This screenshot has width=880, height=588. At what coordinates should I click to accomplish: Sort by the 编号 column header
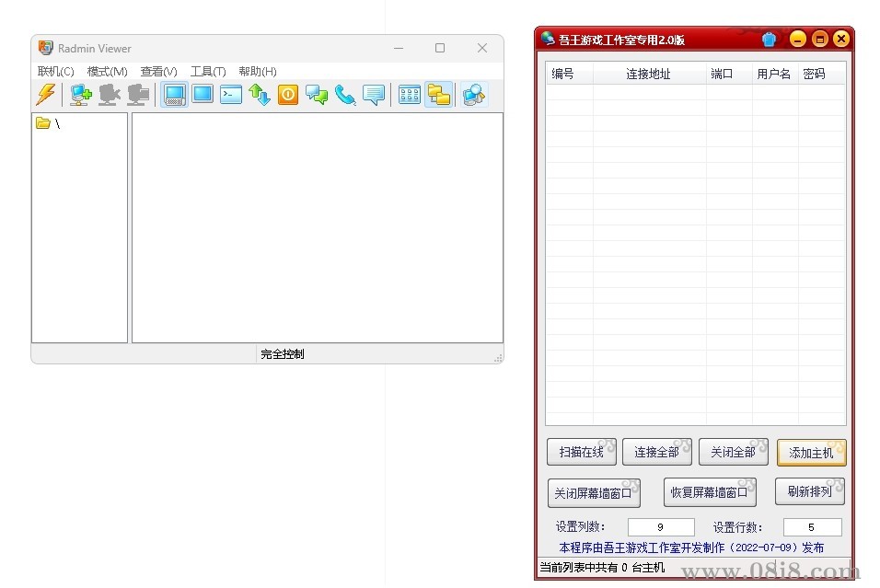pos(569,74)
